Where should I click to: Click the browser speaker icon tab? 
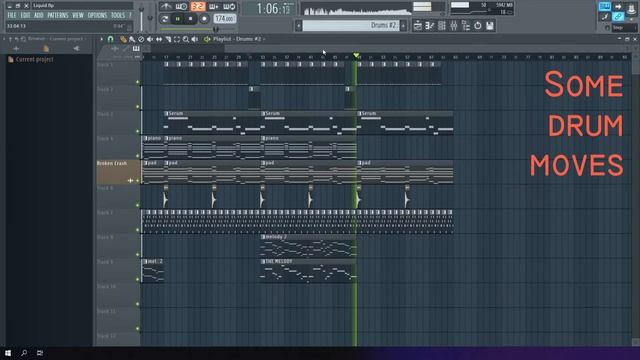tap(76, 49)
